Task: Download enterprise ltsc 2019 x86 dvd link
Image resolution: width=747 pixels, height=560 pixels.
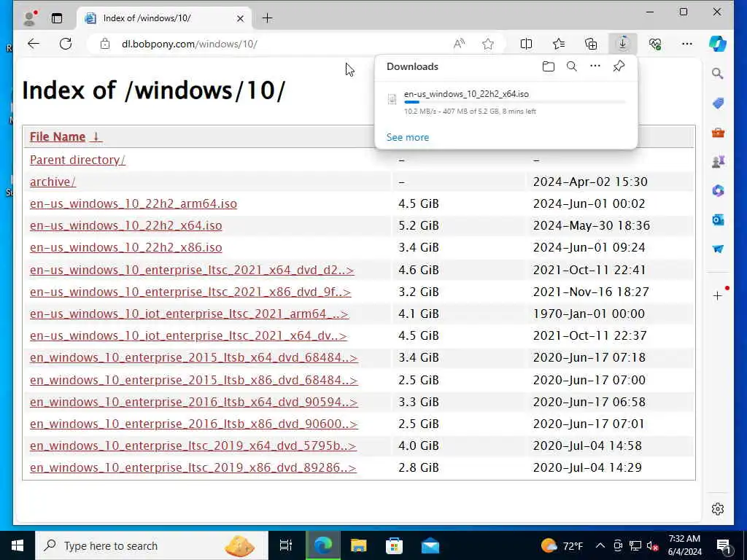Action: click(193, 467)
